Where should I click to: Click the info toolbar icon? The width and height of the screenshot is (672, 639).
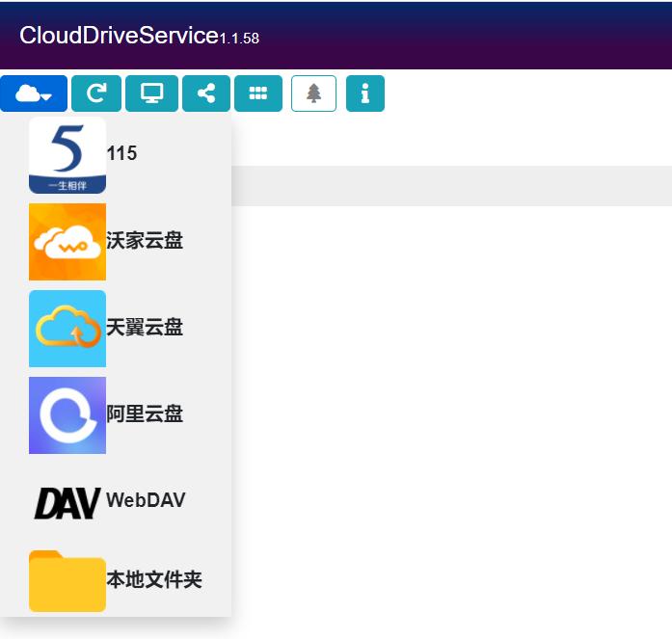(365, 93)
